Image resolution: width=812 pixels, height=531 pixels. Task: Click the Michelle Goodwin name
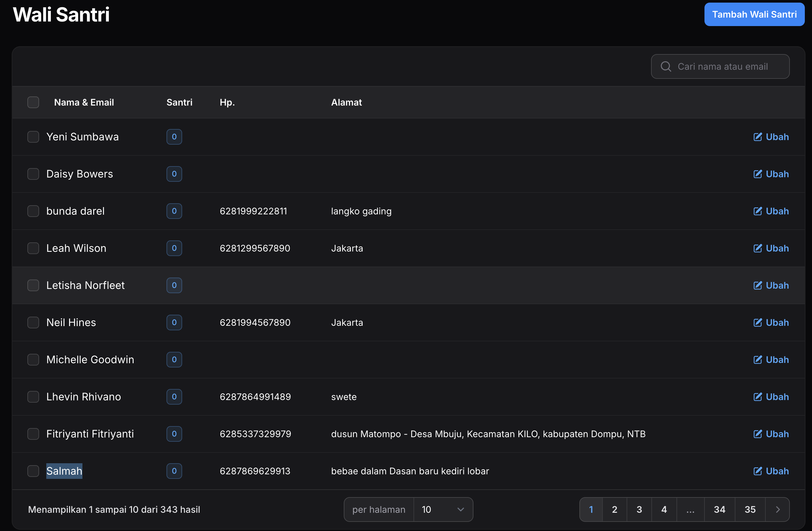[x=90, y=359]
